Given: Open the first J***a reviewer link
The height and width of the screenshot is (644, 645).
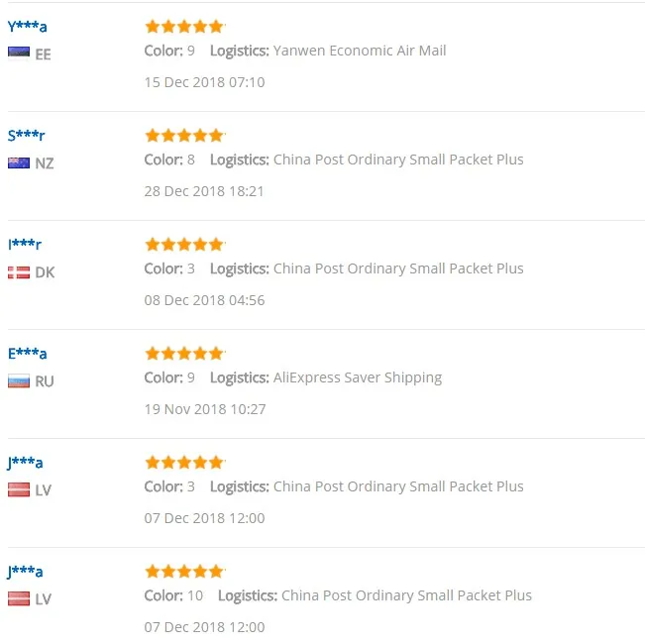Looking at the screenshot, I should pos(25,463).
